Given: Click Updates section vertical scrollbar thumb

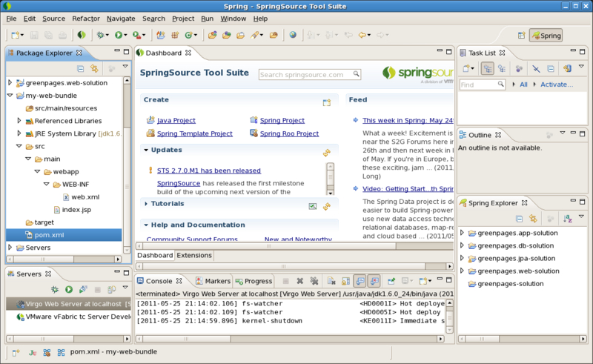Looking at the screenshot, I should [x=330, y=176].
